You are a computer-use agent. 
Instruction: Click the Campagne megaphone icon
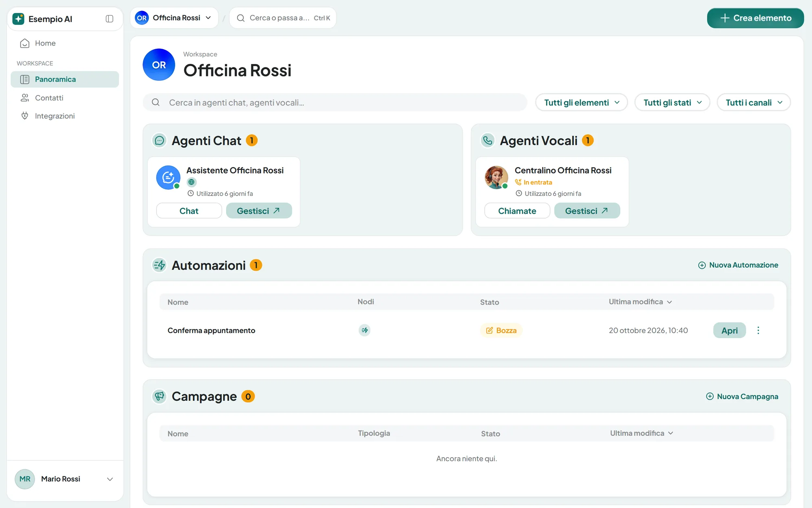point(159,396)
